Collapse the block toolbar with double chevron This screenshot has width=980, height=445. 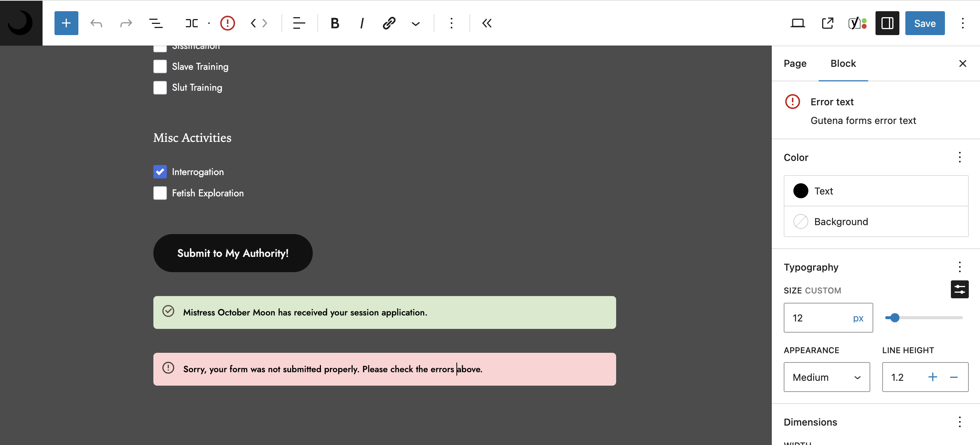click(x=487, y=23)
